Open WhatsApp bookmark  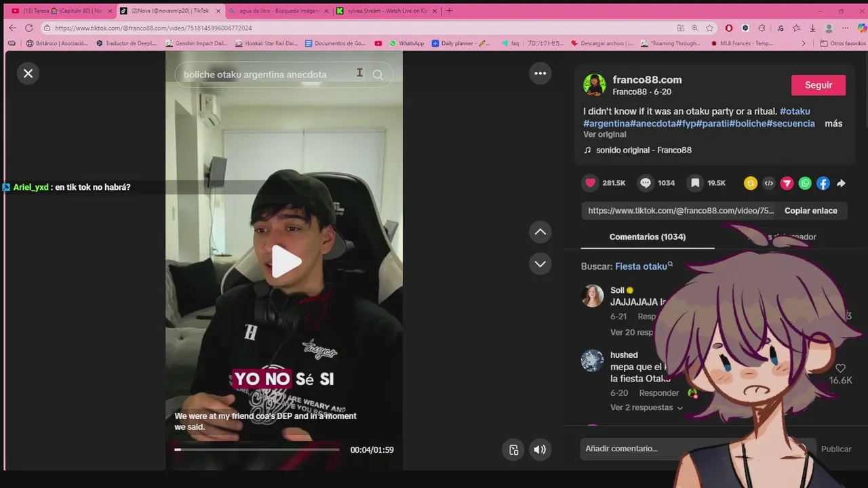(406, 43)
